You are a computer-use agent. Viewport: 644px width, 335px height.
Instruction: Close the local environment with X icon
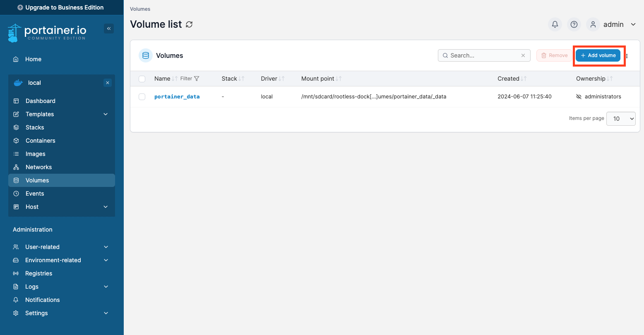108,83
